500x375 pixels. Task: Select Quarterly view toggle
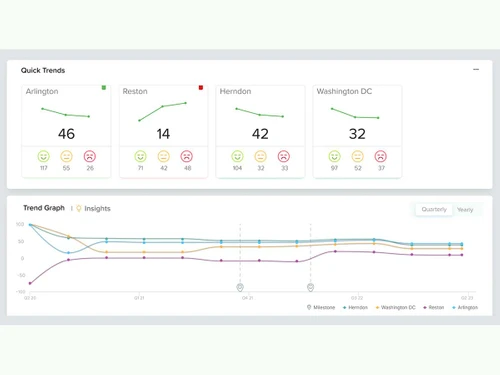(x=434, y=209)
